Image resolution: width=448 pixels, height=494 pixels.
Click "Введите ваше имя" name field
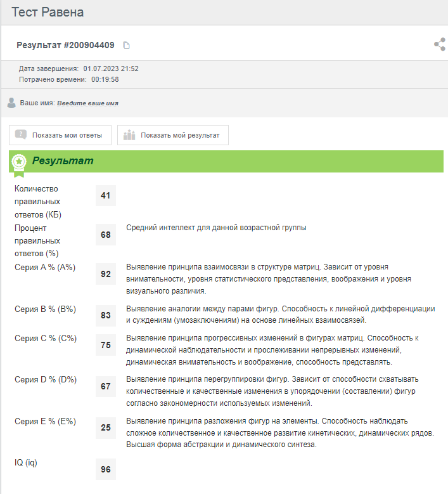87,103
